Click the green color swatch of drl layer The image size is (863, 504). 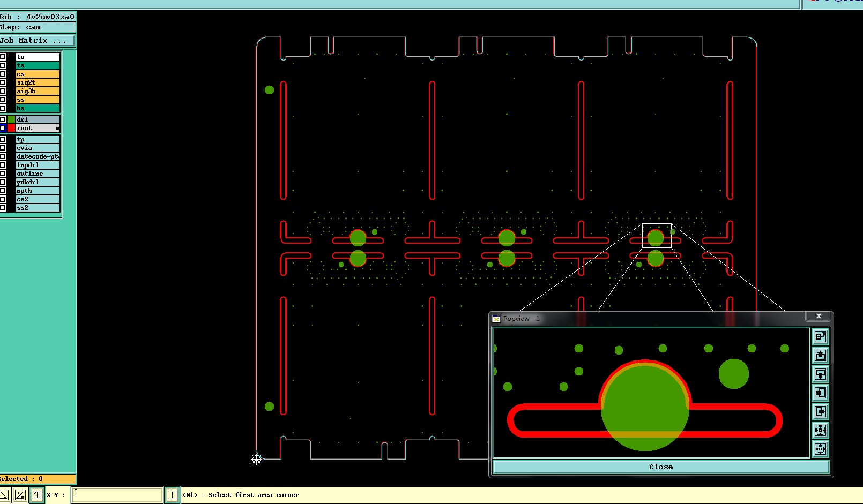[11, 119]
